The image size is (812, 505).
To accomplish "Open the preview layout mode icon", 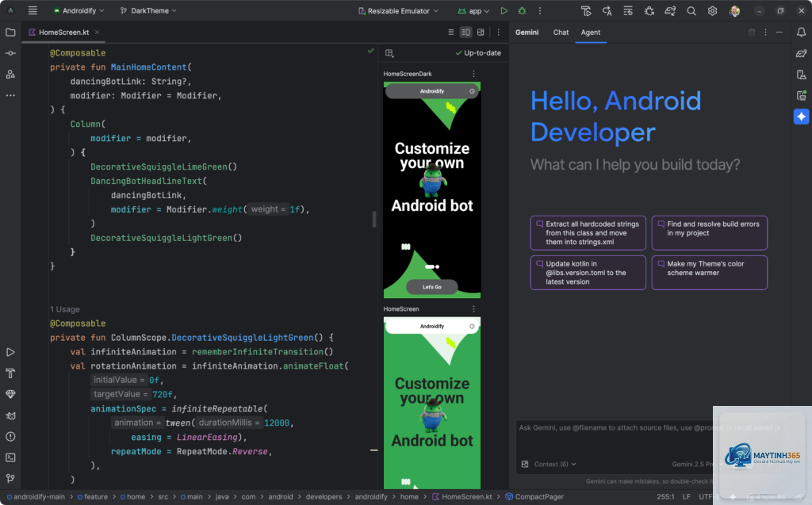I will pos(389,53).
